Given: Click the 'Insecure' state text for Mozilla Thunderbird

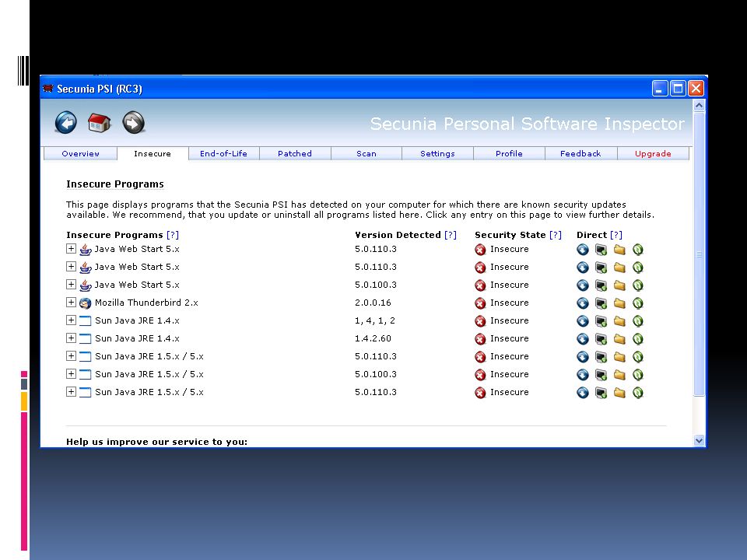Looking at the screenshot, I should (509, 303).
